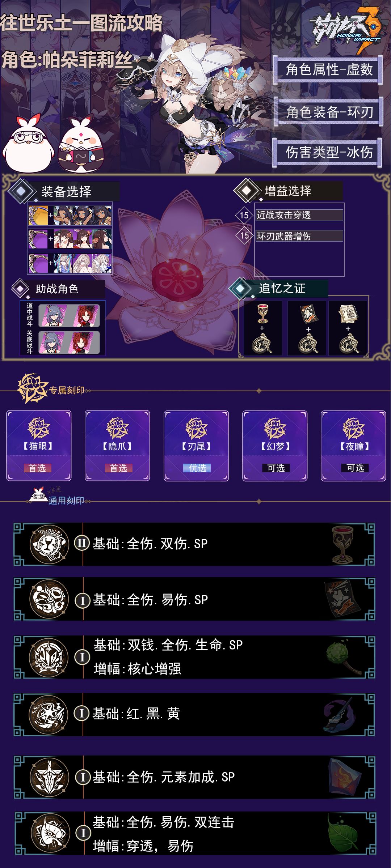This screenshot has height=868, width=391.
Task: Select the 猫眼 exclusive signet card
Action: (39, 446)
